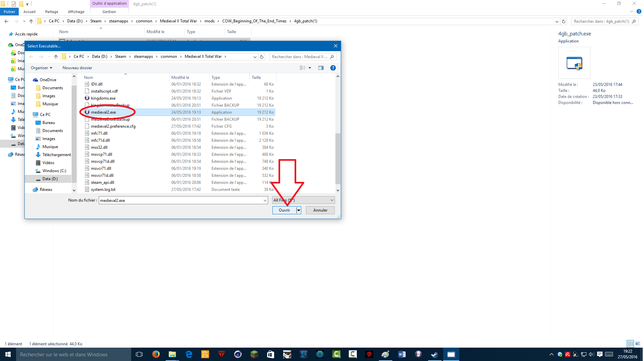This screenshot has width=644, height=361.
Task: Click the Annuler button
Action: [320, 210]
